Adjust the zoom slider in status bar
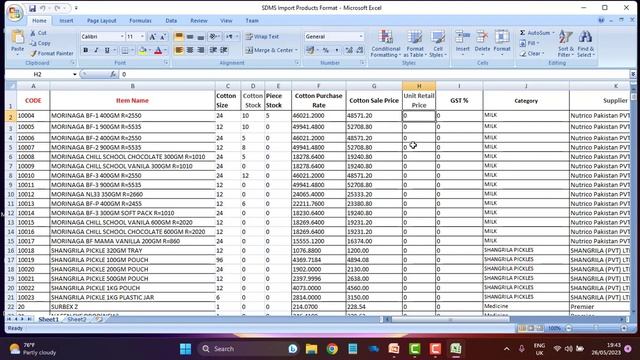 tap(596, 328)
